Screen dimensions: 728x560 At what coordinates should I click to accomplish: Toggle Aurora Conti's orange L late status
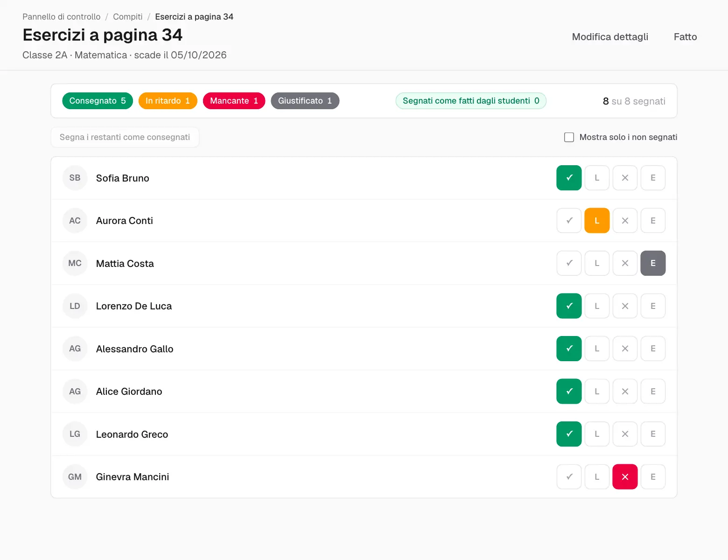click(x=597, y=220)
